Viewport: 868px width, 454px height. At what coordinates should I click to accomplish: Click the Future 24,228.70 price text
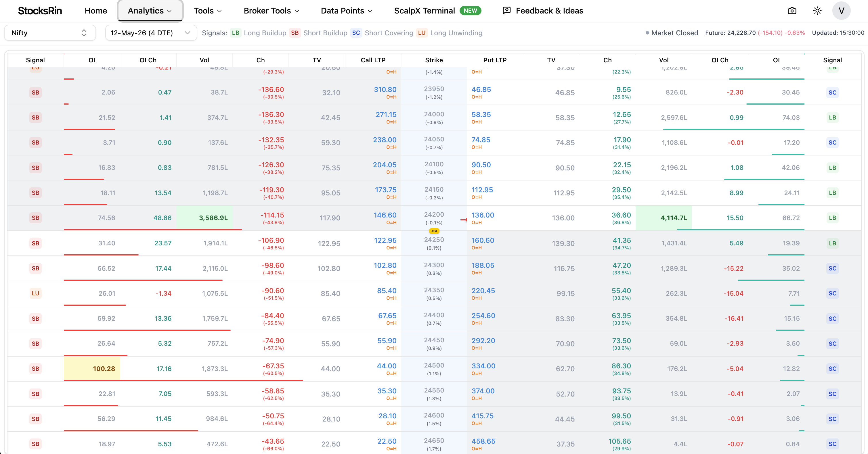(x=730, y=33)
